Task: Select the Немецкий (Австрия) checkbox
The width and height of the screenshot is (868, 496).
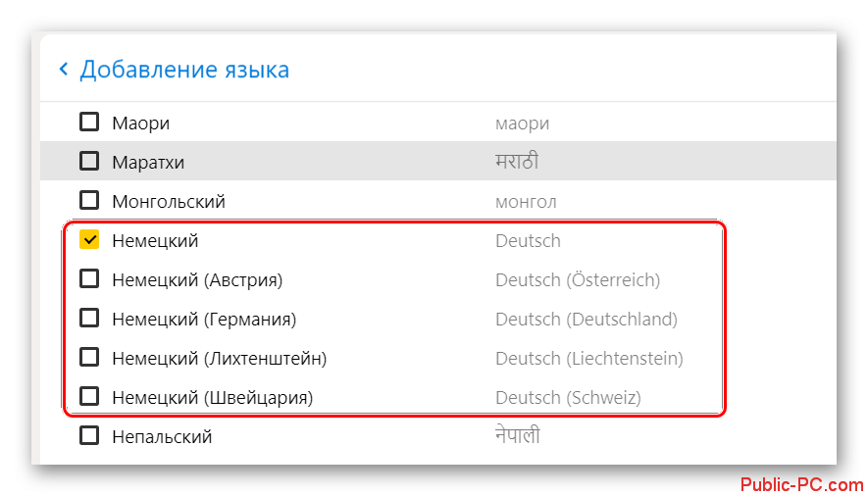Action: 89,278
